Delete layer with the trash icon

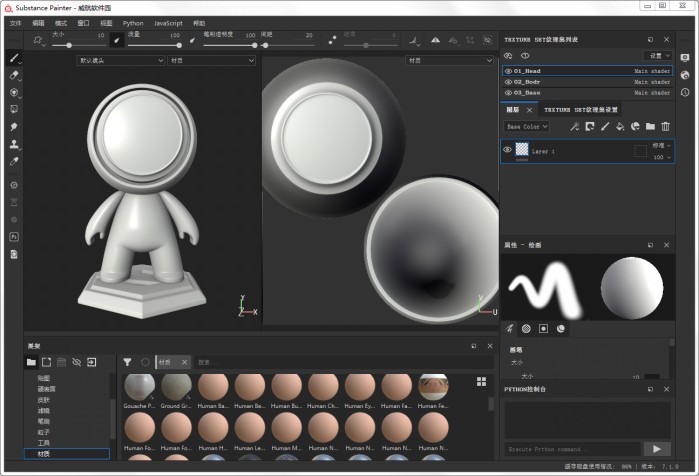click(x=666, y=127)
